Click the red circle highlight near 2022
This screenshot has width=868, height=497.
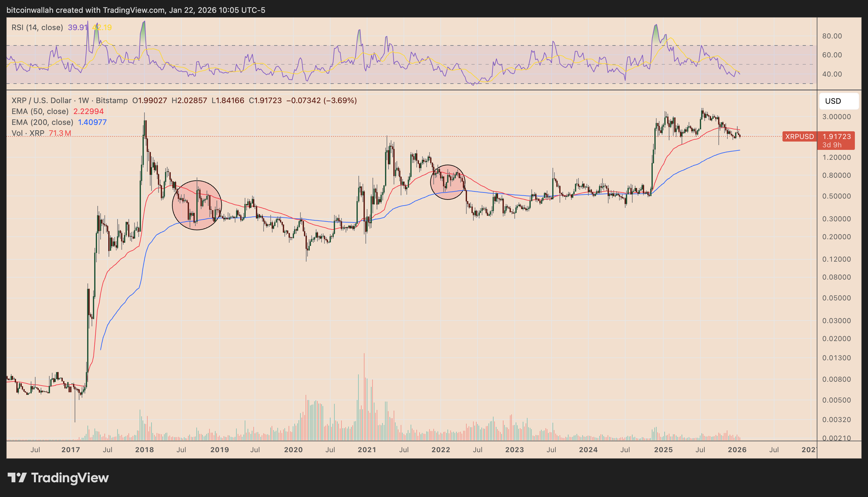[x=447, y=182]
